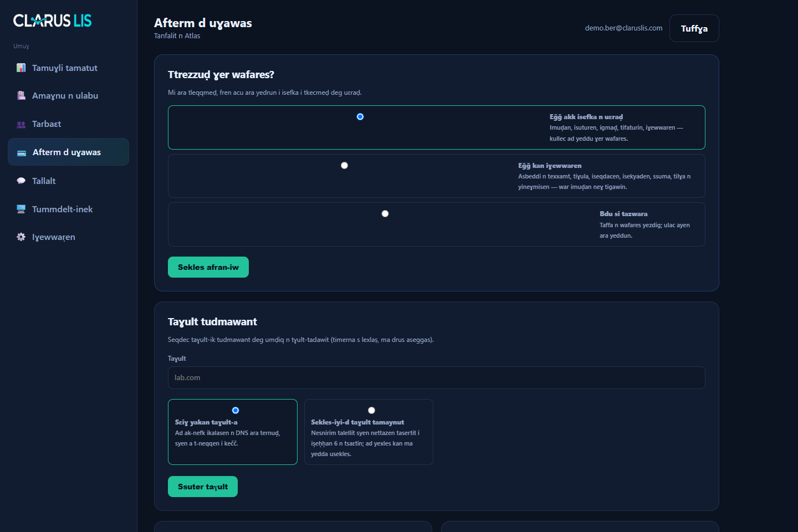The width and height of the screenshot is (798, 532).
Task: Select the Eǧǧ akk isefka n uɛraḍ radio
Action: tap(360, 117)
